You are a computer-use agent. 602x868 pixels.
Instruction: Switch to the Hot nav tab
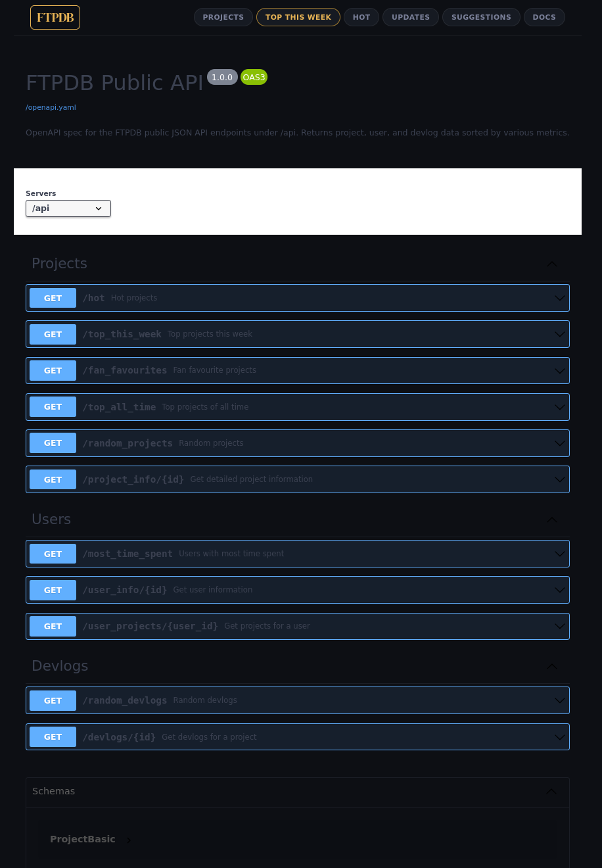pyautogui.click(x=361, y=17)
